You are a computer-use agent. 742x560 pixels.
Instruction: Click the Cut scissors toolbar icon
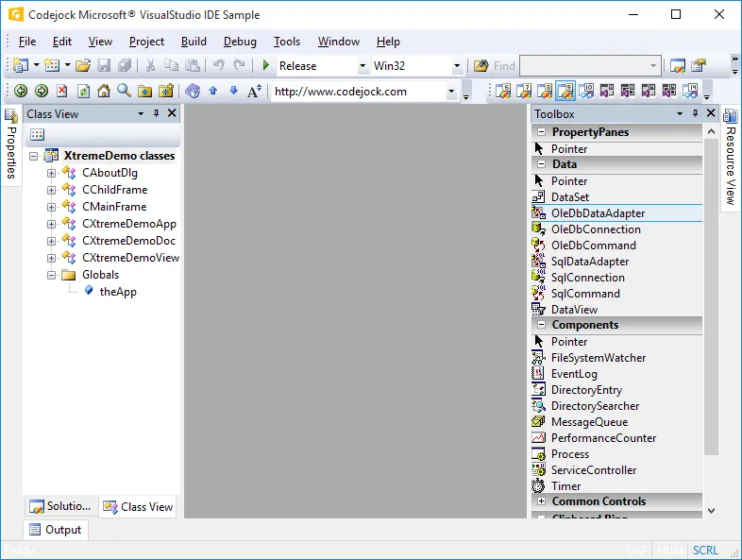[150, 65]
